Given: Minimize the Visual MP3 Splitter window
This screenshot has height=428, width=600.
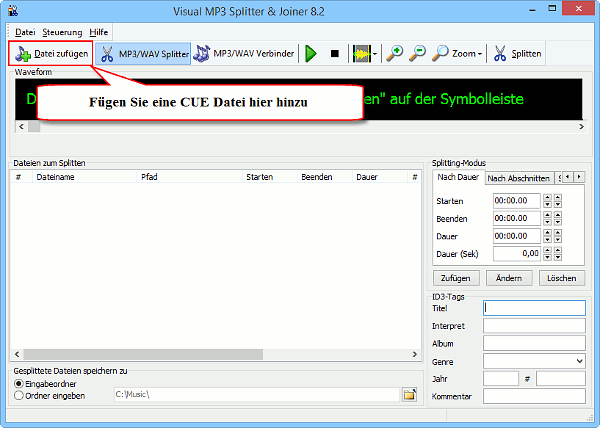Looking at the screenshot, I should coord(533,10).
